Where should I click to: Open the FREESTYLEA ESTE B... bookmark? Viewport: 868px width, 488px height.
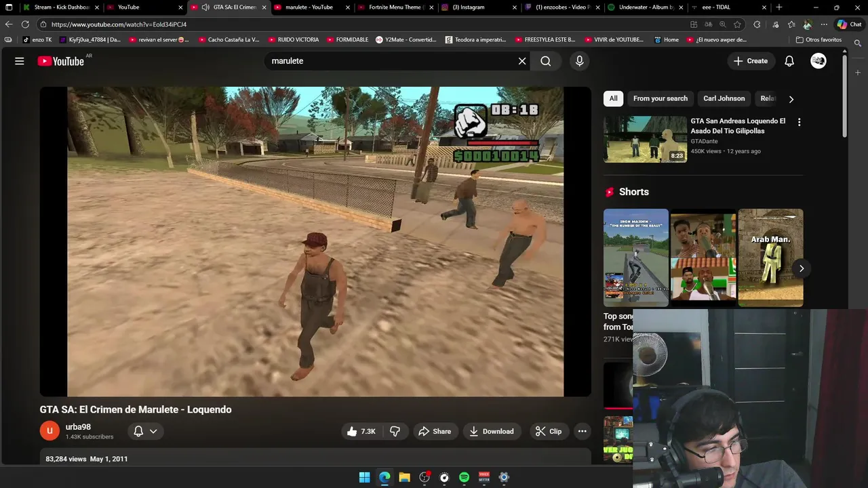point(545,40)
